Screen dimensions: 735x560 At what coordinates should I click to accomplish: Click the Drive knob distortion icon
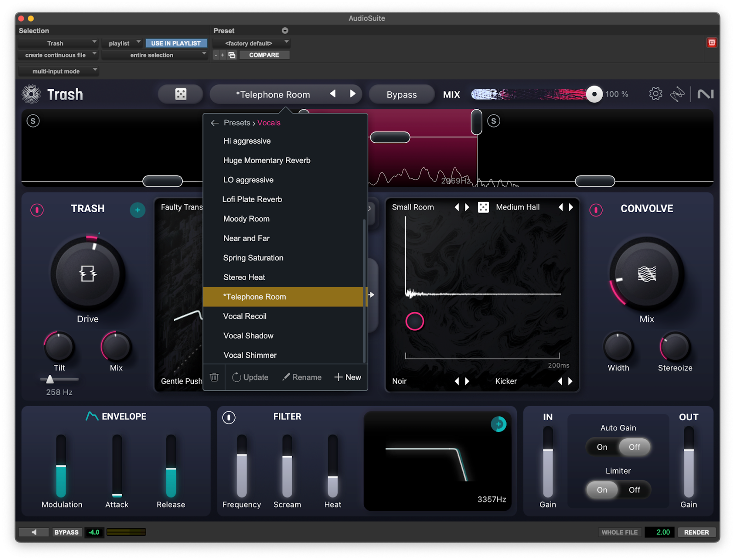(88, 273)
